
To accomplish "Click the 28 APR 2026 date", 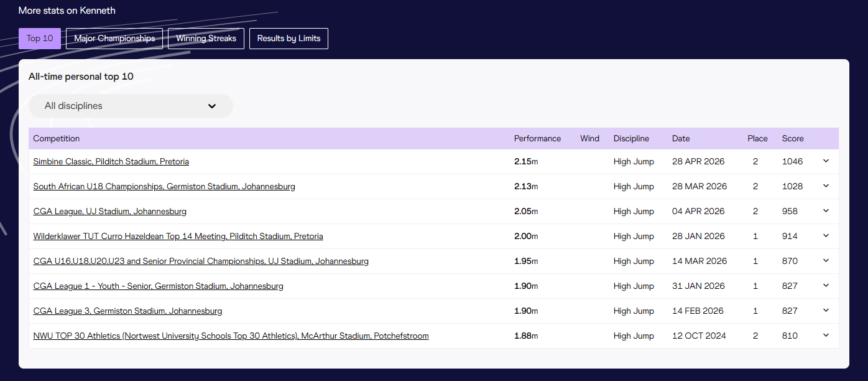I will [x=698, y=161].
